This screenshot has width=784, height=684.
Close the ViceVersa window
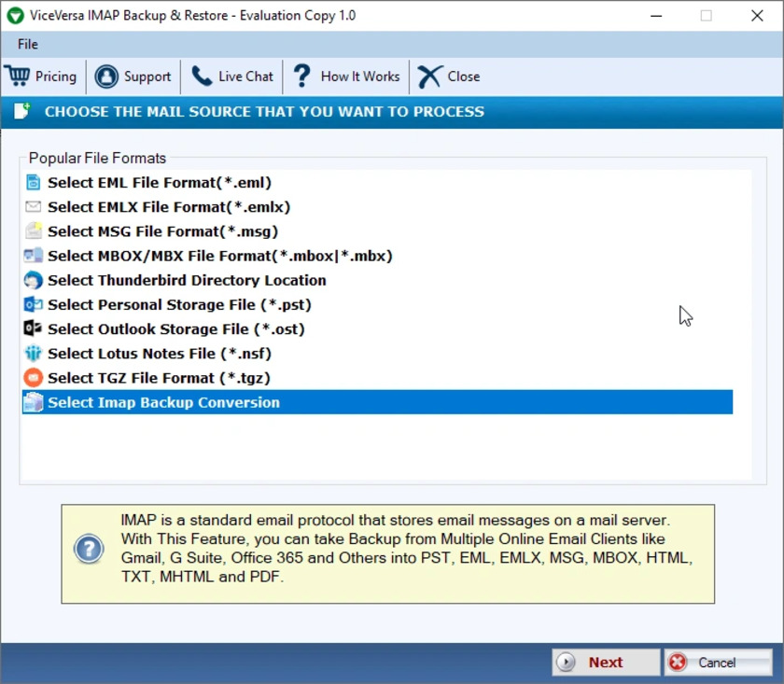pos(757,16)
